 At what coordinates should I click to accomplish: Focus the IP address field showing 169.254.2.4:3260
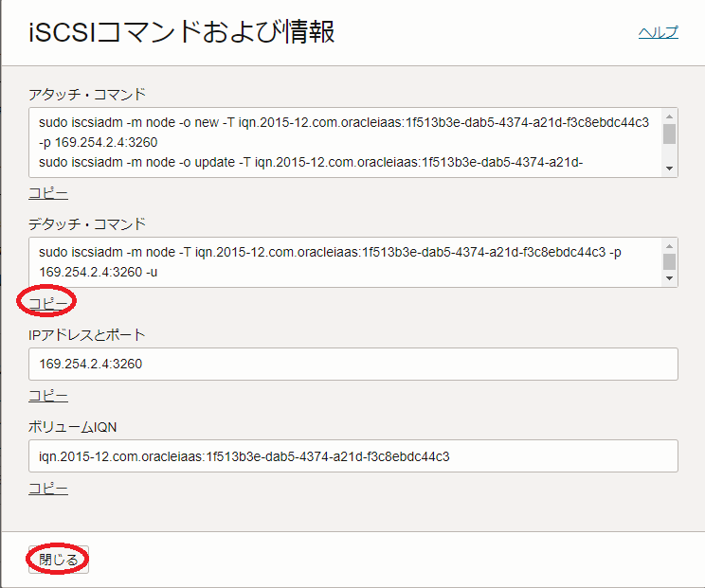pos(352,364)
